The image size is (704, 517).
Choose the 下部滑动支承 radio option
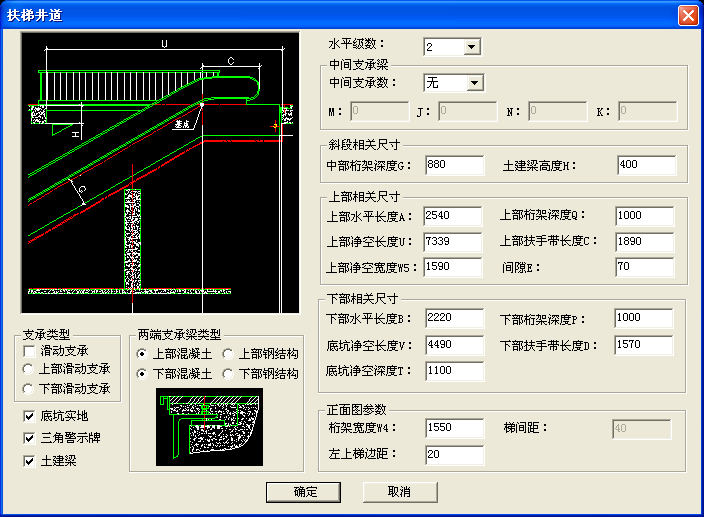(x=29, y=389)
